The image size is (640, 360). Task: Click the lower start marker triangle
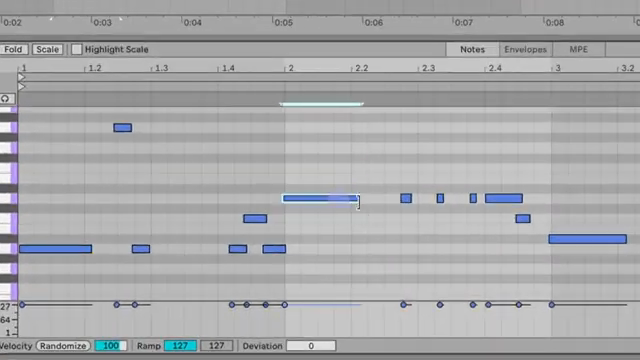click(22, 87)
